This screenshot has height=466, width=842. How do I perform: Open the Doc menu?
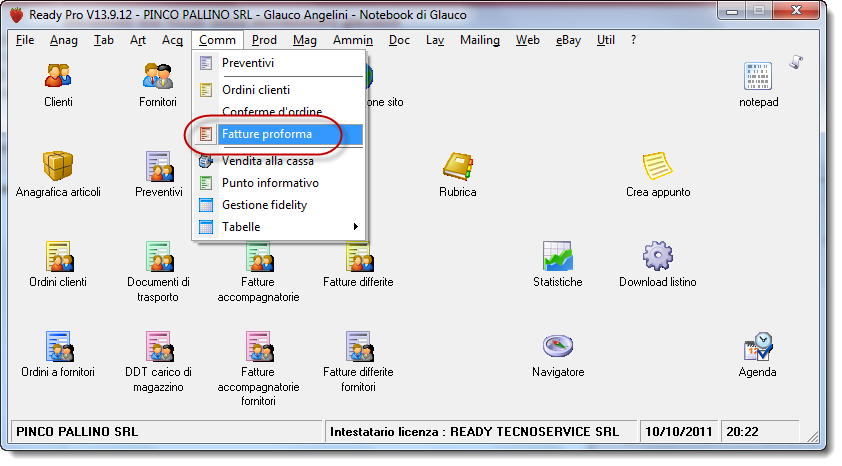tap(399, 40)
